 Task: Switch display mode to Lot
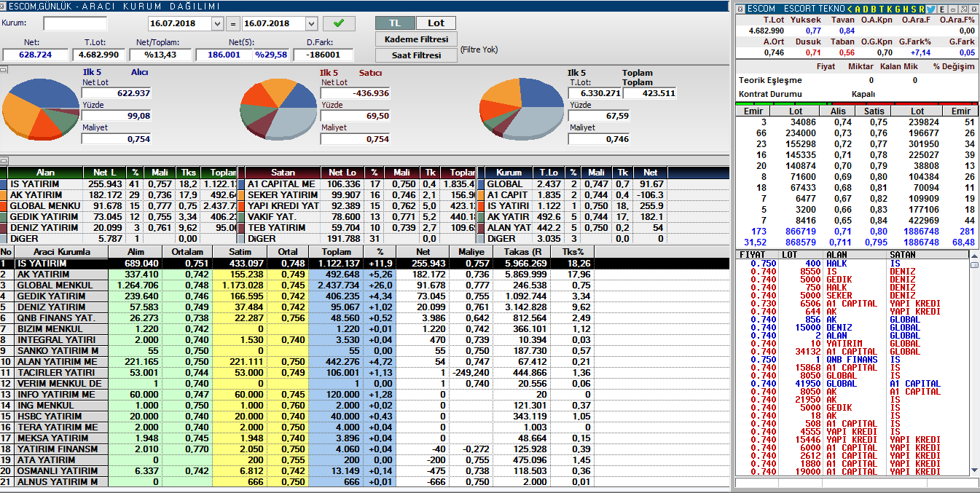point(436,23)
